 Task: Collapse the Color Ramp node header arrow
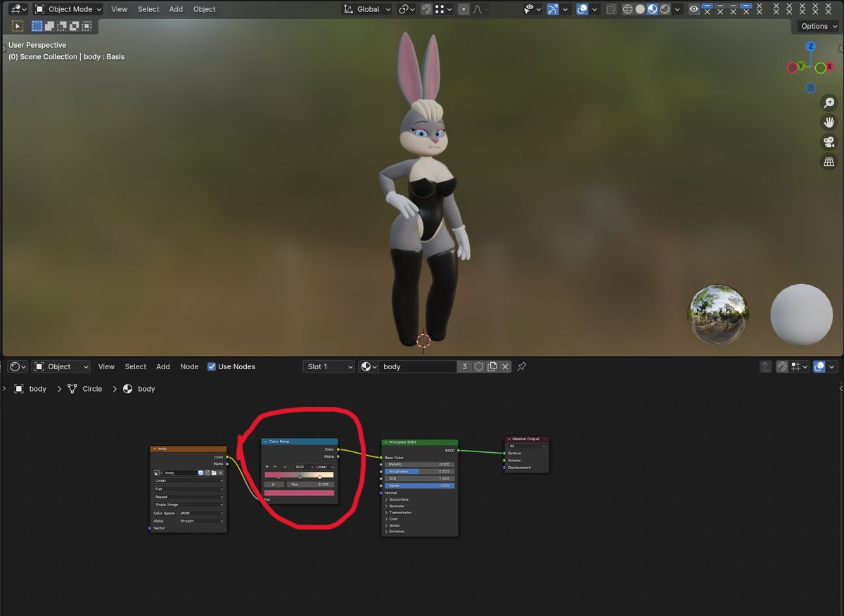pos(265,442)
